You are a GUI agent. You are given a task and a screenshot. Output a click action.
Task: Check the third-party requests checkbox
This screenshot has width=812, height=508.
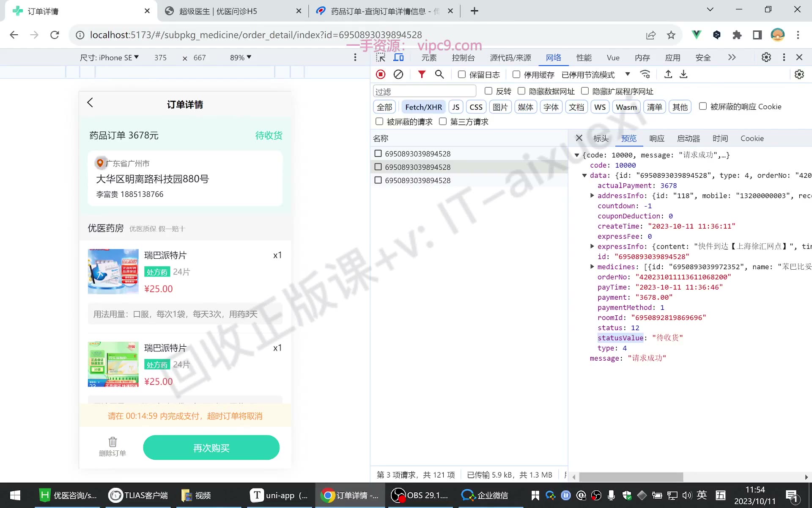(443, 121)
